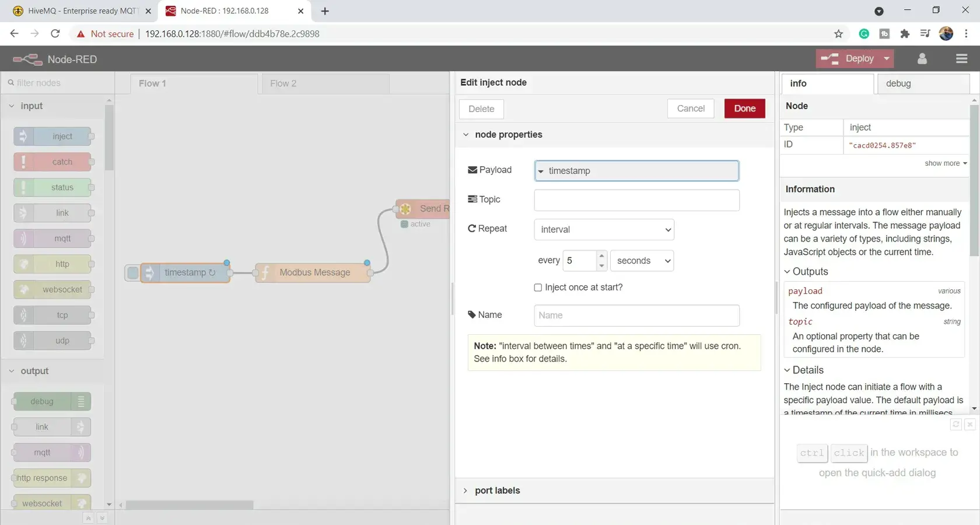
Task: Select the input websocket node in palette
Action: (52, 289)
